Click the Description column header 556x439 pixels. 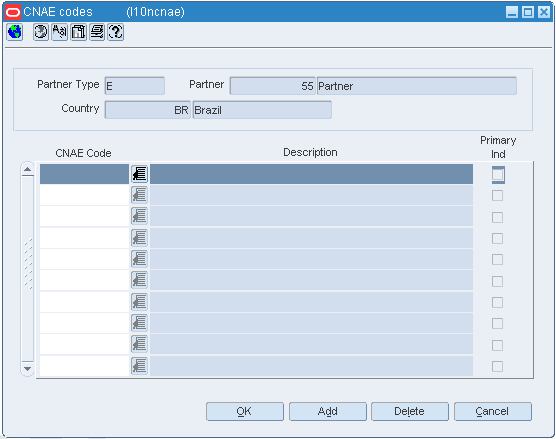(x=310, y=152)
